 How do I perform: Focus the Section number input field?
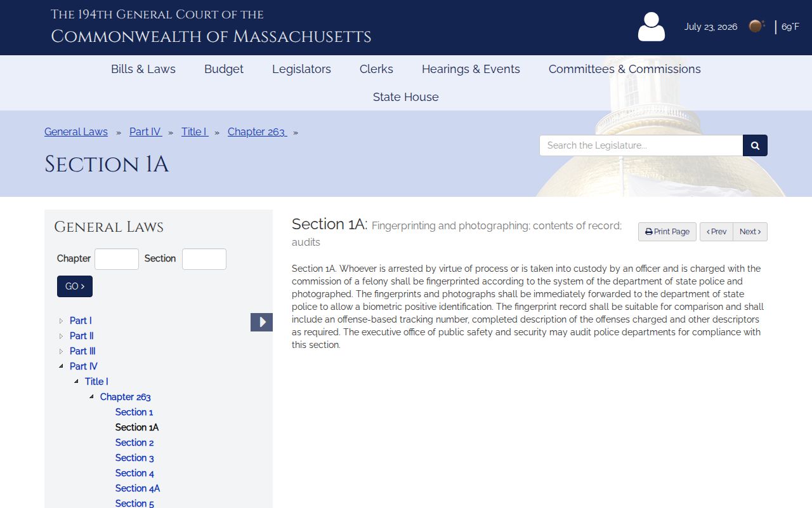point(204,259)
